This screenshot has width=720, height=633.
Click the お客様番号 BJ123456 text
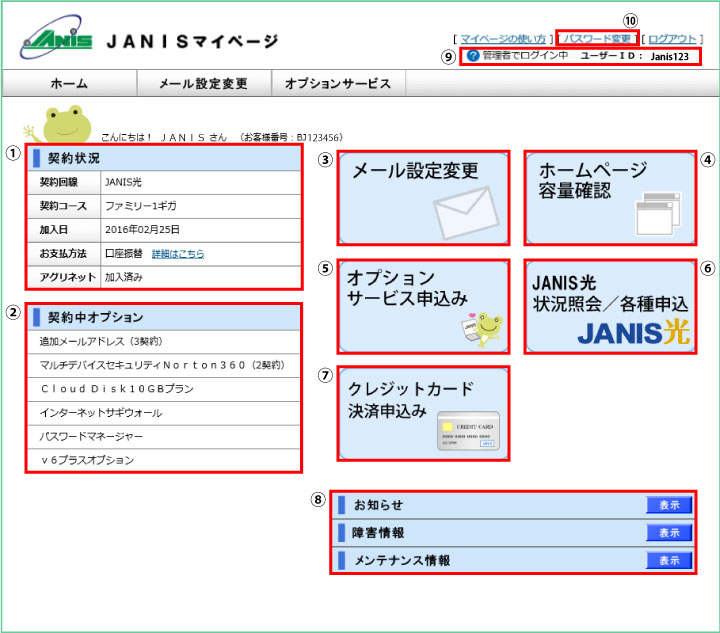tap(291, 137)
